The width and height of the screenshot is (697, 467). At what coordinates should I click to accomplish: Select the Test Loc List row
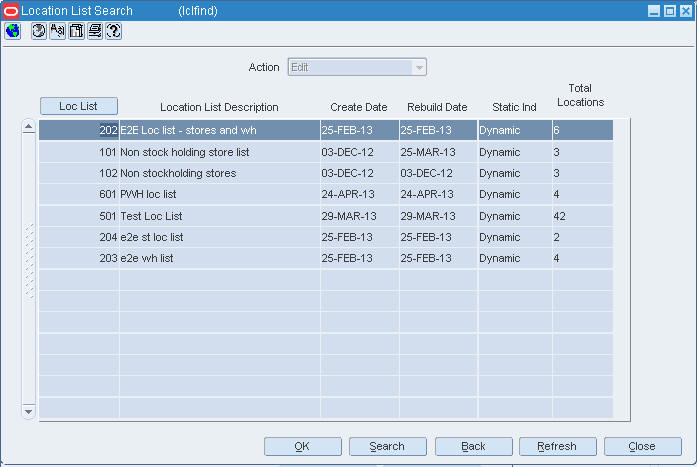coord(326,216)
